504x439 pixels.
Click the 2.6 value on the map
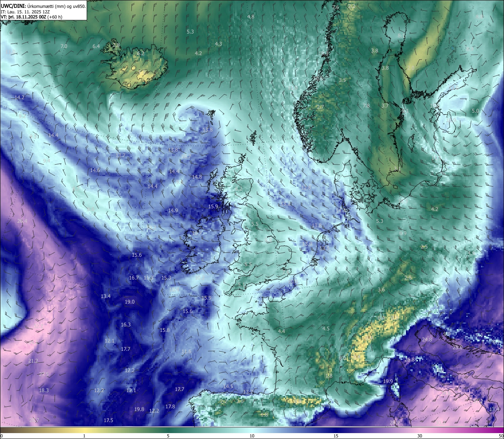408,278
